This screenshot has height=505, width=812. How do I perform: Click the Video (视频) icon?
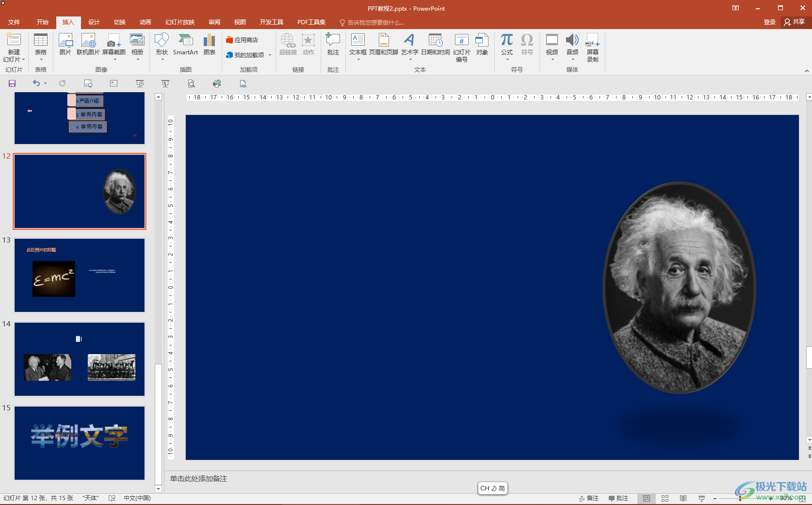click(x=552, y=40)
